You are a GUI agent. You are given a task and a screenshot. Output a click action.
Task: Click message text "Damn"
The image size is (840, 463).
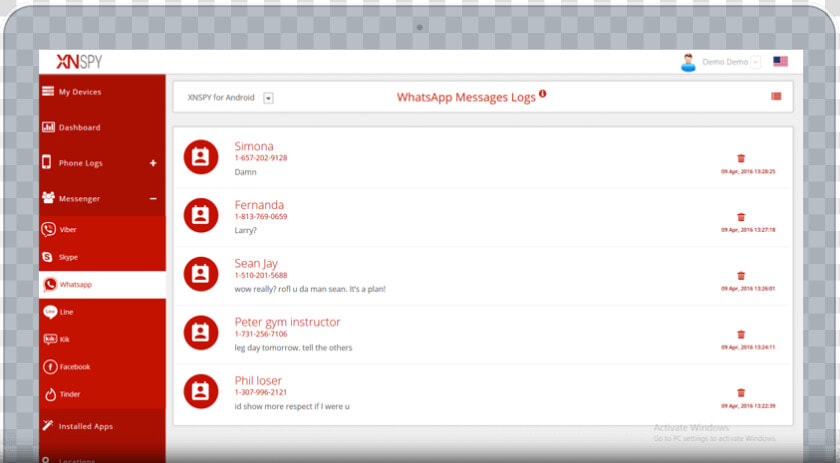click(245, 172)
